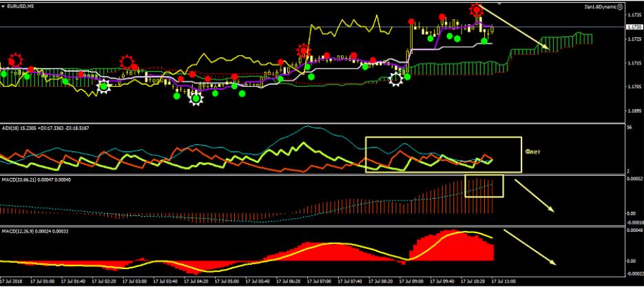
Task: Click the white sun marker near 02:20
Action: 103,86
